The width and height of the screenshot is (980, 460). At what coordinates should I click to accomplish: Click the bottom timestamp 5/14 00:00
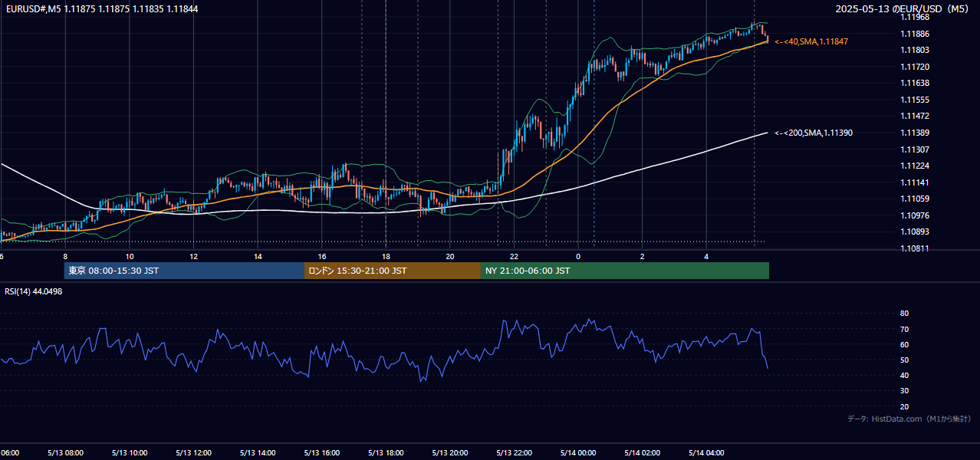point(578,453)
